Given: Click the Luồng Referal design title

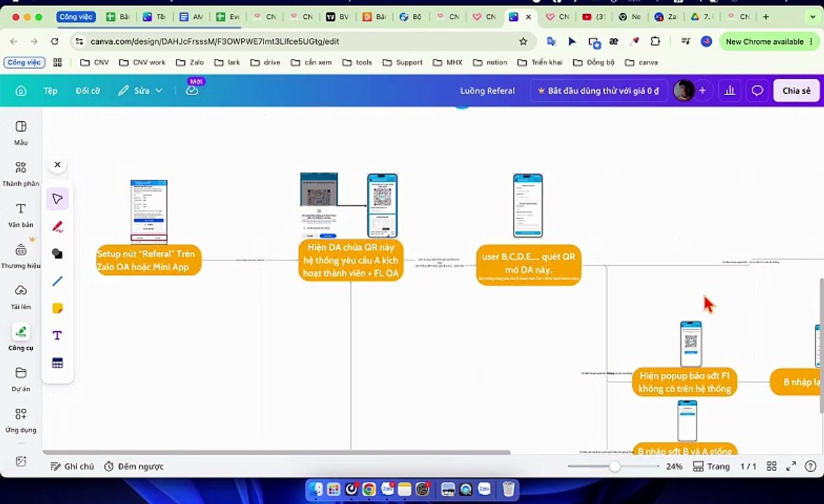Looking at the screenshot, I should click(x=487, y=91).
